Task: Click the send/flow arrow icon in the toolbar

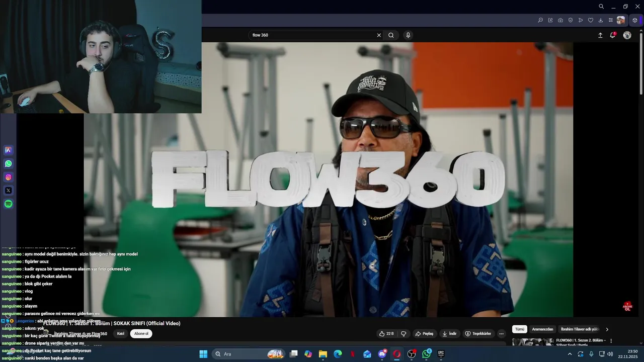Action: [581, 20]
